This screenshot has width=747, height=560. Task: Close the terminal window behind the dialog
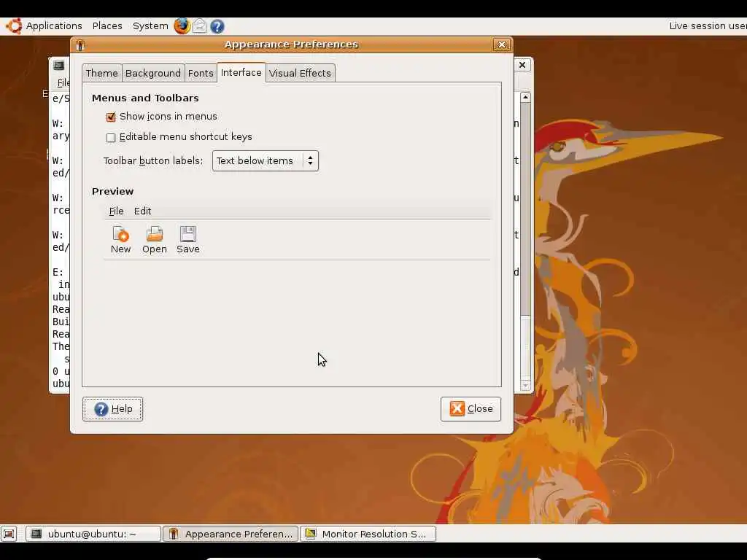(x=522, y=65)
